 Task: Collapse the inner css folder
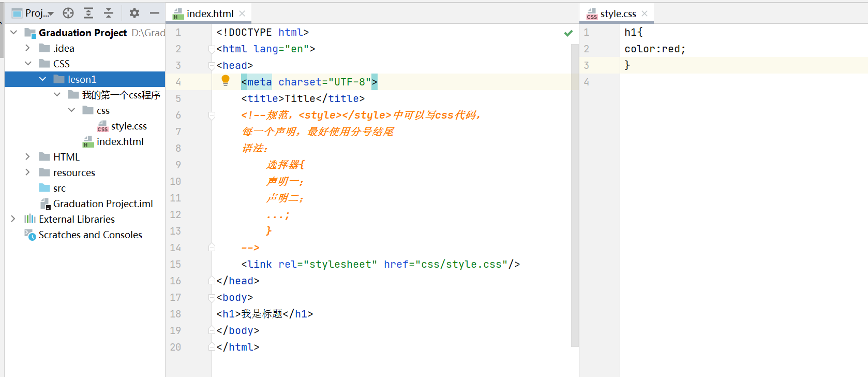coord(71,110)
